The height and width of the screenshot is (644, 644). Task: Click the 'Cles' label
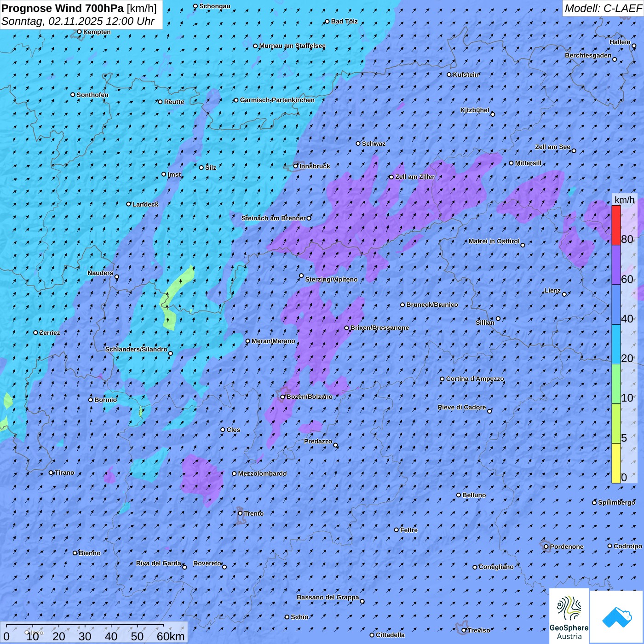click(x=234, y=430)
